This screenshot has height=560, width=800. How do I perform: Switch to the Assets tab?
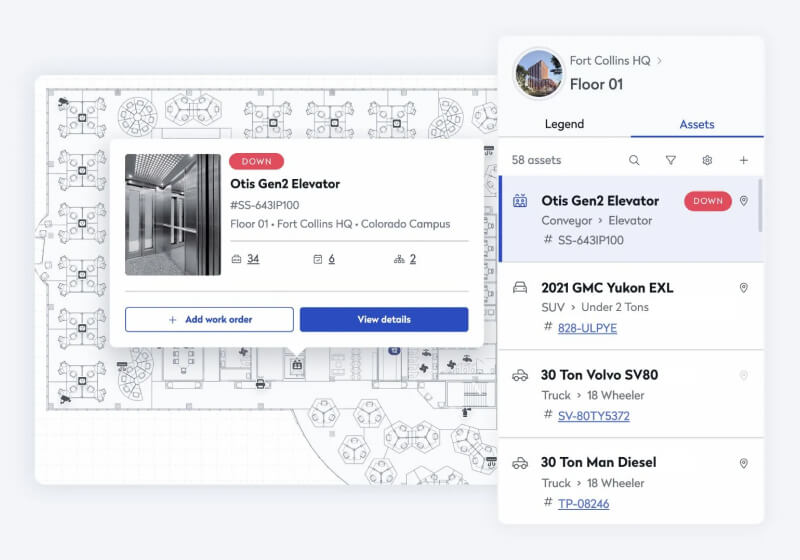(x=697, y=125)
